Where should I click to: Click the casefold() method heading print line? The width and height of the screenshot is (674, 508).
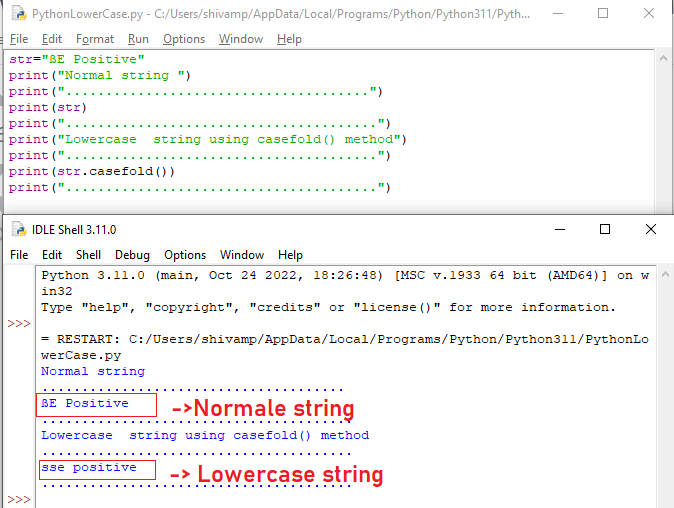coord(208,139)
